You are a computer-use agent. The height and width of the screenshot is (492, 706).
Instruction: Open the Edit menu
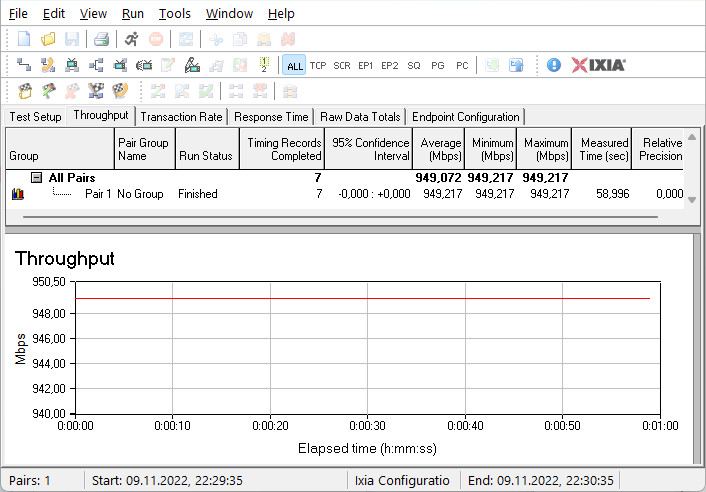tap(54, 14)
